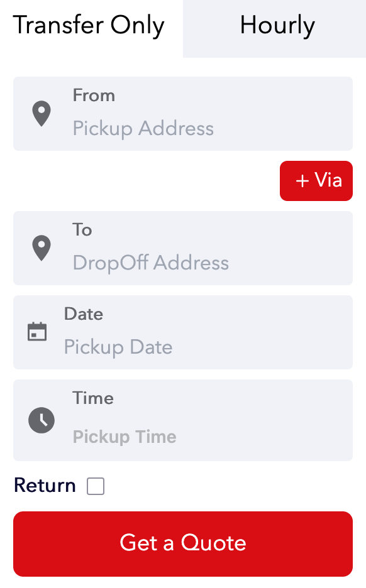The width and height of the screenshot is (366, 588).
Task: Click the Time field label
Action: (x=93, y=398)
